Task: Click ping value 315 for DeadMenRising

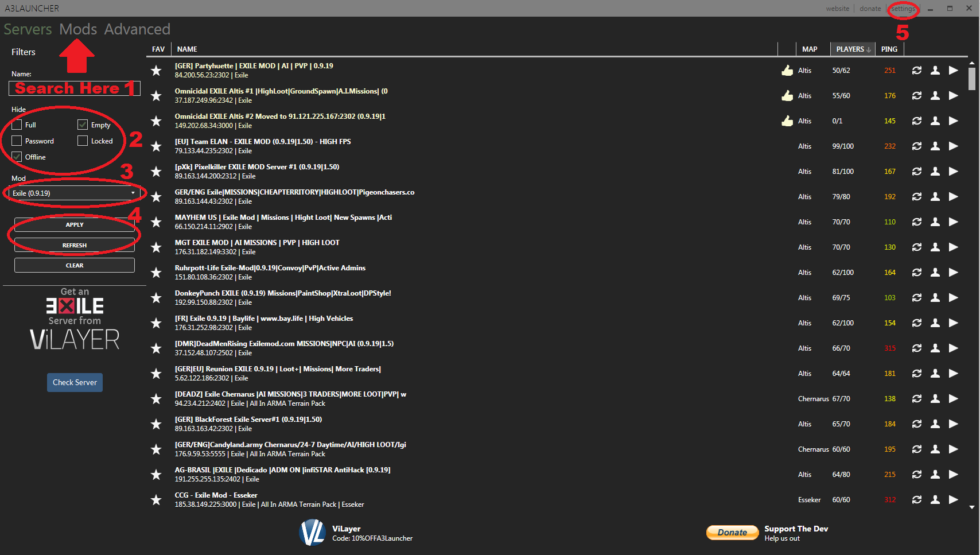Action: (890, 348)
